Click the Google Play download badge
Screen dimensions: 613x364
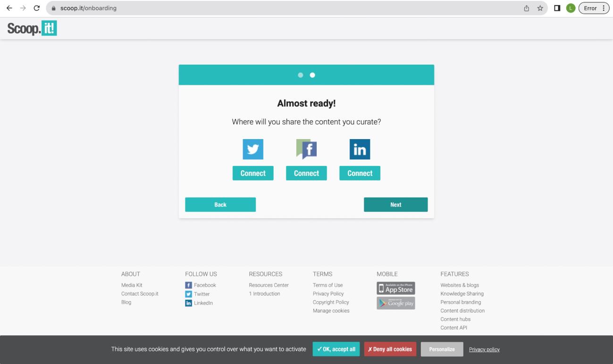(395, 303)
